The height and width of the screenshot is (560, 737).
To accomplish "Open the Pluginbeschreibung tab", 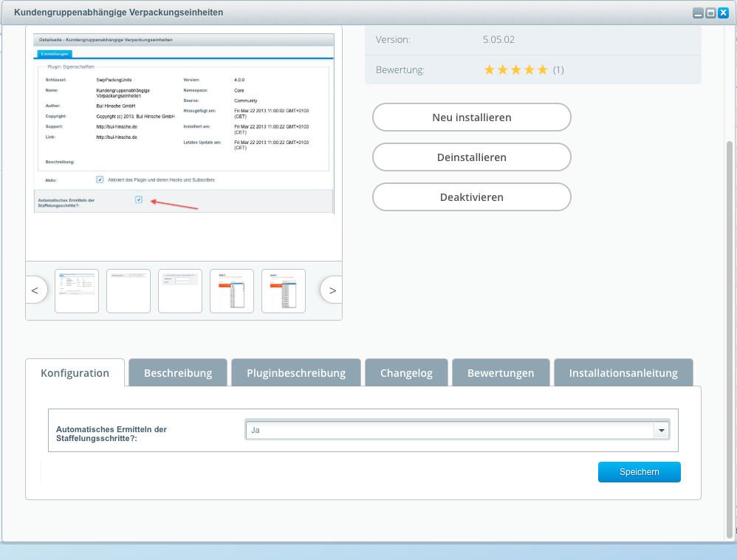I will 296,373.
